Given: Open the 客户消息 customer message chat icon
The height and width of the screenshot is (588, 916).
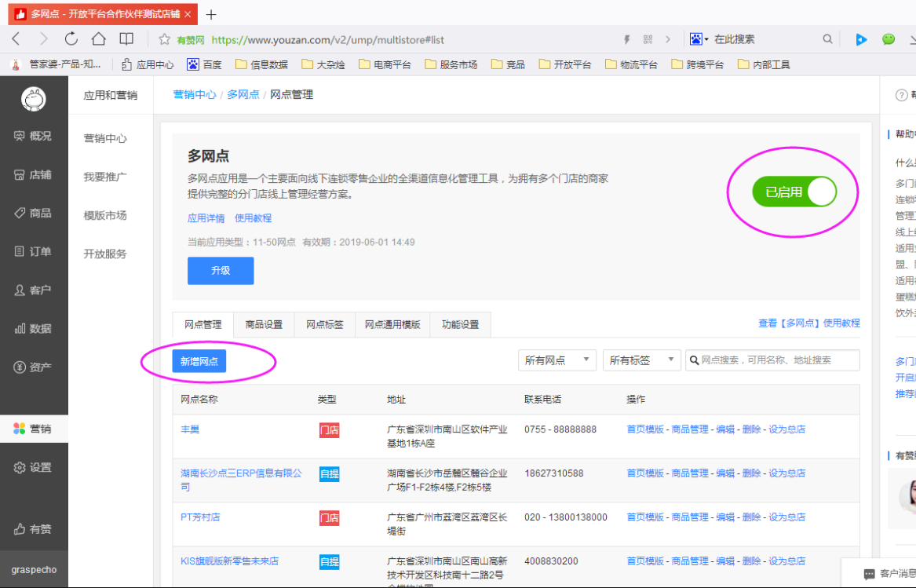Looking at the screenshot, I should click(869, 573).
